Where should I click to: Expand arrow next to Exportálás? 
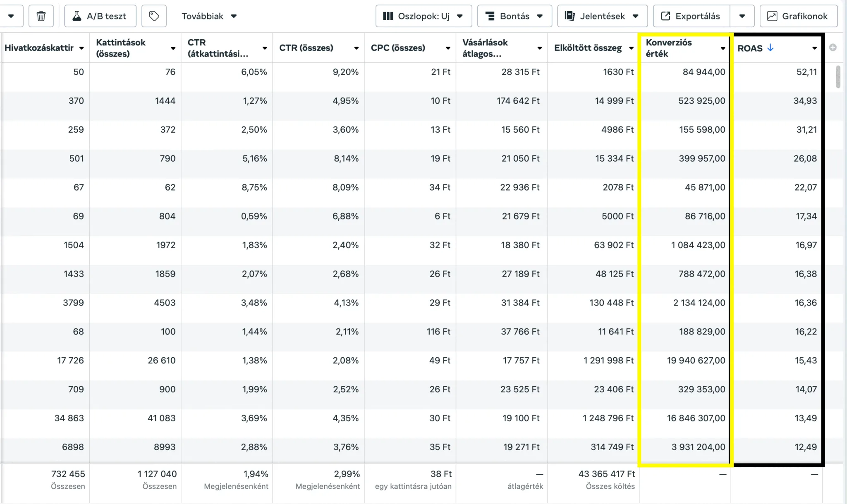click(742, 16)
